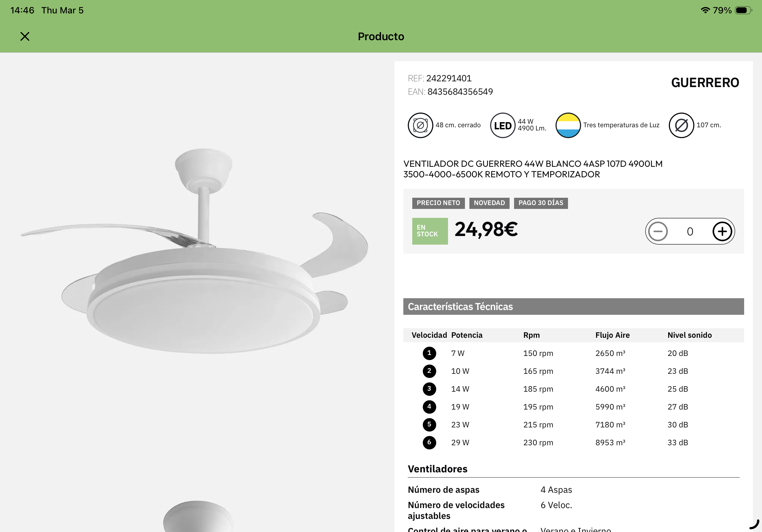The height and width of the screenshot is (532, 762).
Task: Click speed badge 1 in the specs table
Action: pyautogui.click(x=429, y=353)
